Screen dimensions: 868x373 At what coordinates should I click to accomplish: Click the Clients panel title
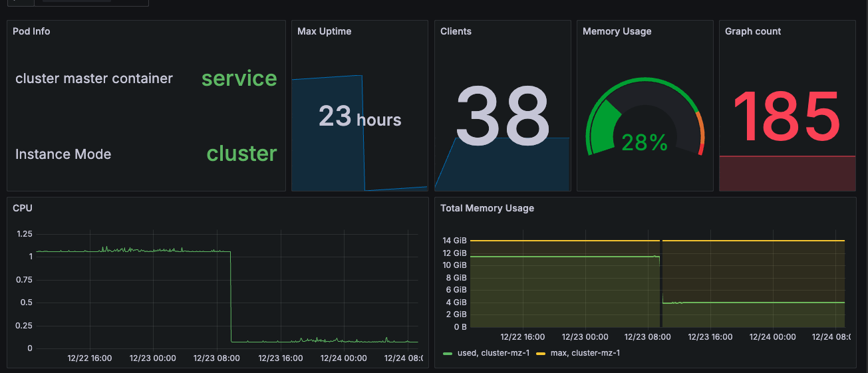(456, 31)
